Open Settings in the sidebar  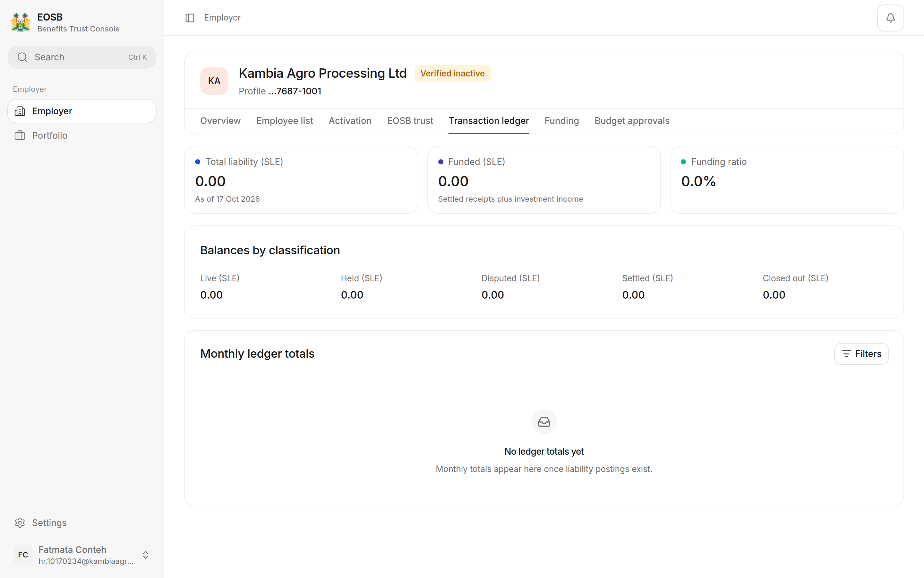pyautogui.click(x=82, y=522)
